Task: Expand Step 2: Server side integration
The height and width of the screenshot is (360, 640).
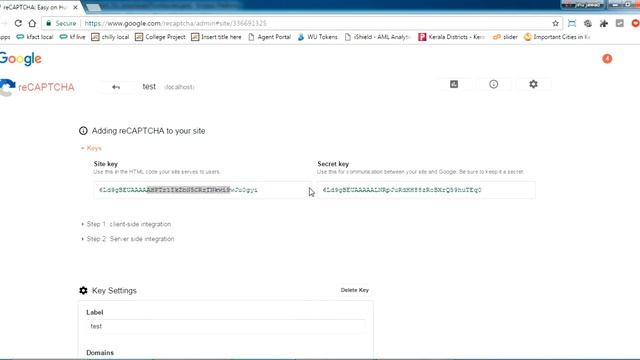Action: click(128, 239)
